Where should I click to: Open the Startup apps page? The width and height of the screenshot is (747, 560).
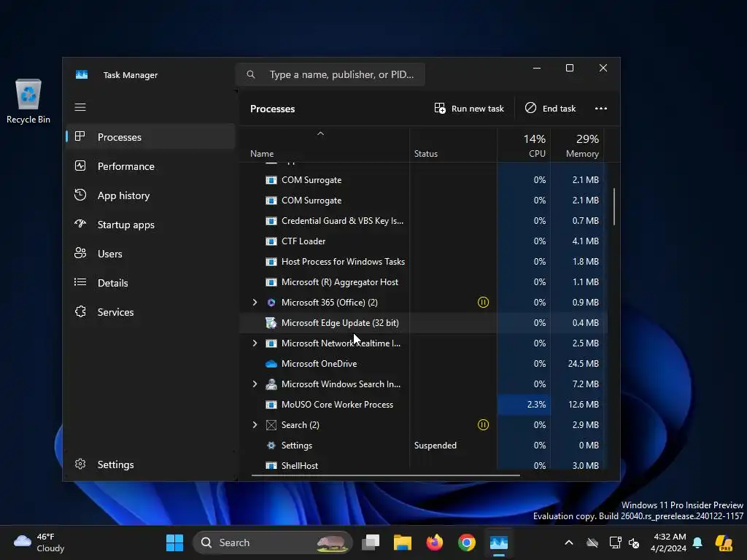(x=150, y=225)
